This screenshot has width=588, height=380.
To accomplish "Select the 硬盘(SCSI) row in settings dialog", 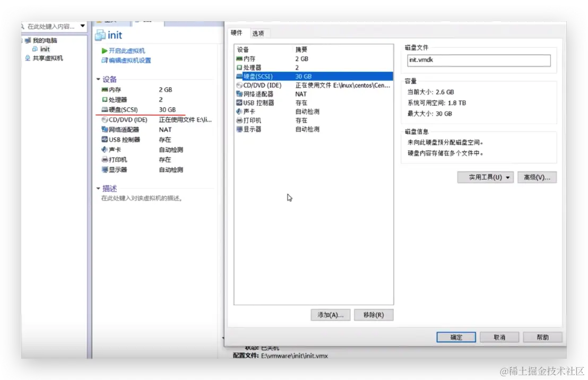I will 314,76.
